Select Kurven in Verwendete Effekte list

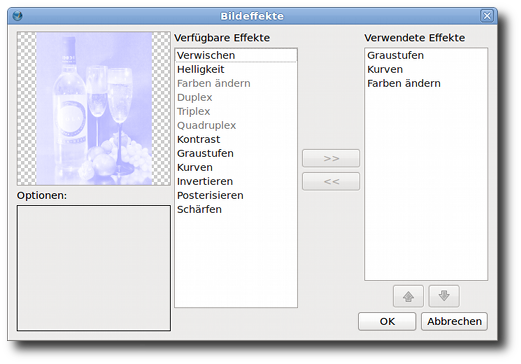[x=426, y=69]
